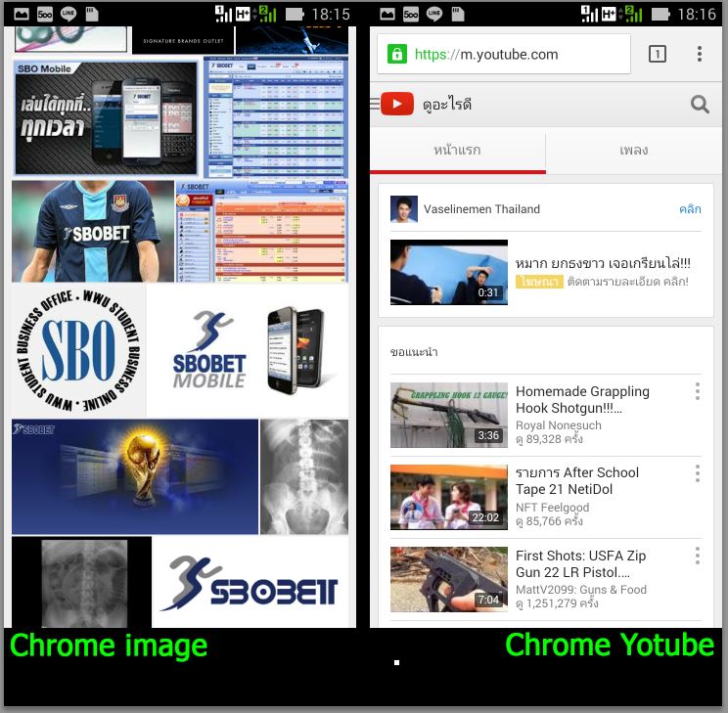Open the blue SBOBET odds table screenshot
The image size is (728, 713).
(x=276, y=117)
